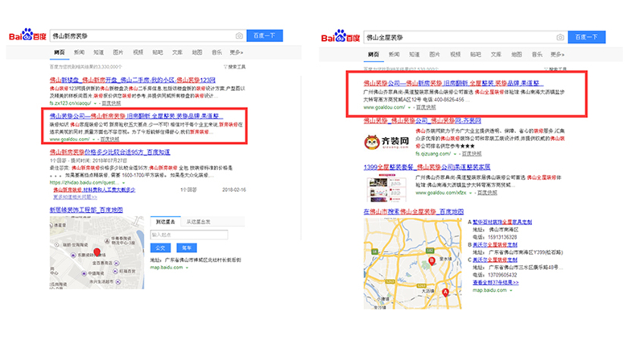
Task: Select the 地图 tab on the left page
Action: pyautogui.click(x=197, y=52)
